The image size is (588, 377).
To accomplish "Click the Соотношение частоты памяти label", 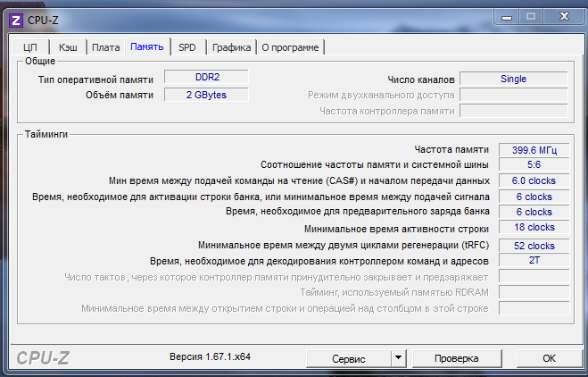I will click(375, 165).
